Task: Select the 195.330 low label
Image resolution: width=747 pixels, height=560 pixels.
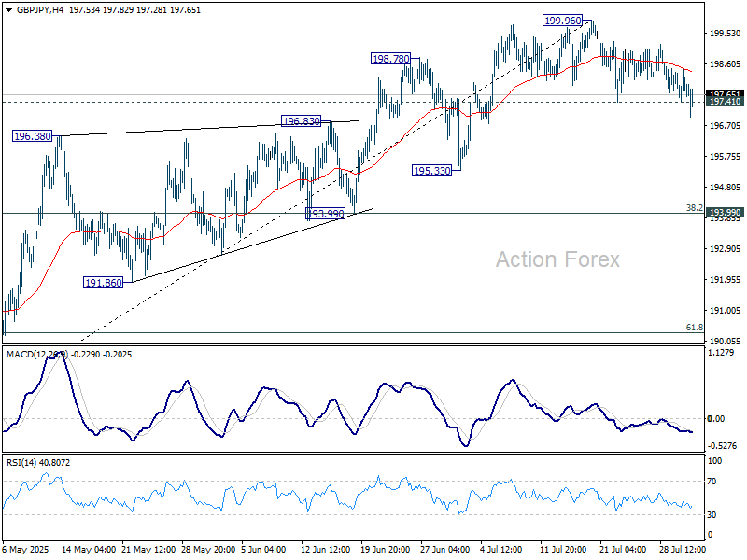Action: 431,170
